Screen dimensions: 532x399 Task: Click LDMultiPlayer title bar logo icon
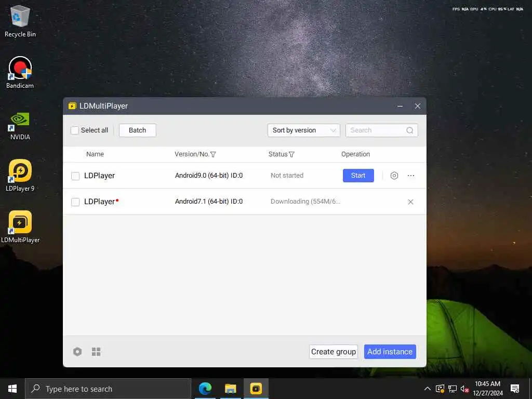click(72, 106)
